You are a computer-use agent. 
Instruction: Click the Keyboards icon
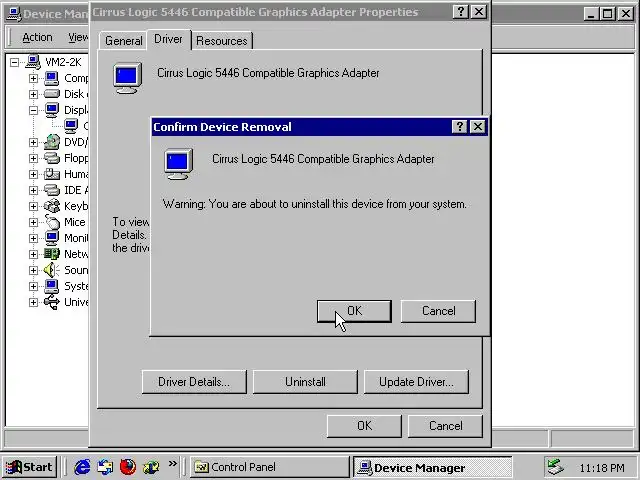[52, 206]
